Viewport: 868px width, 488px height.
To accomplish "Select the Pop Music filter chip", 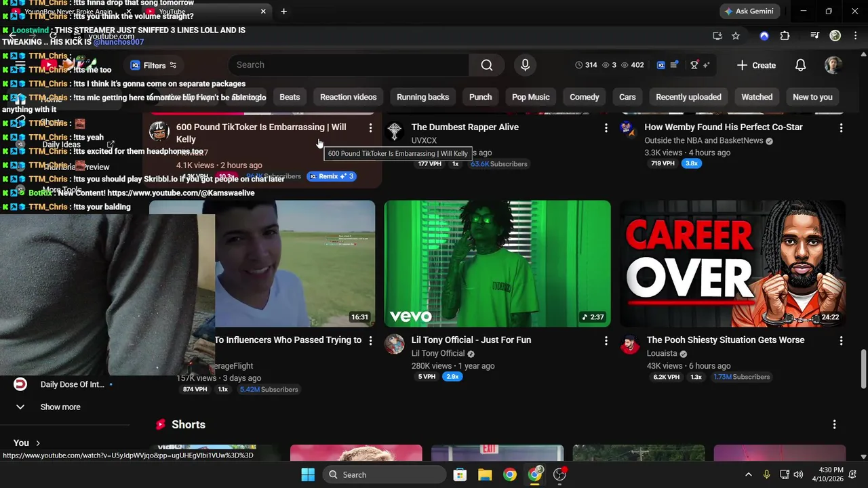I will [530, 97].
